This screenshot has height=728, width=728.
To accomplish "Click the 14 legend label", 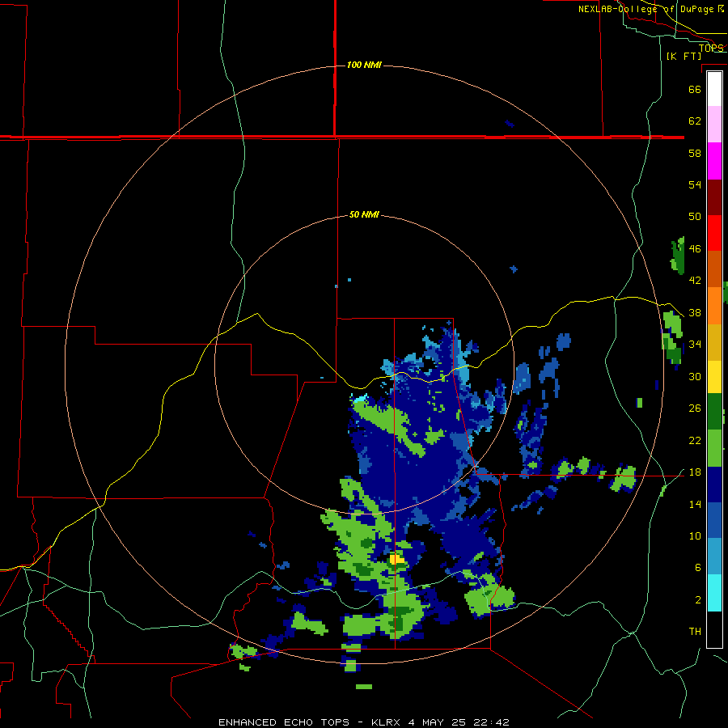I will pos(695,504).
